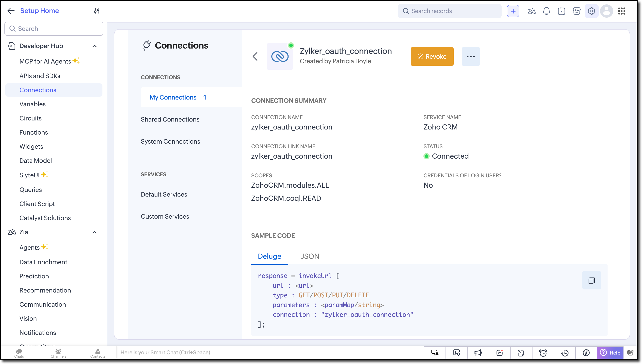The image size is (642, 364).
Task: Switch to the JSON sample code tab
Action: click(310, 257)
